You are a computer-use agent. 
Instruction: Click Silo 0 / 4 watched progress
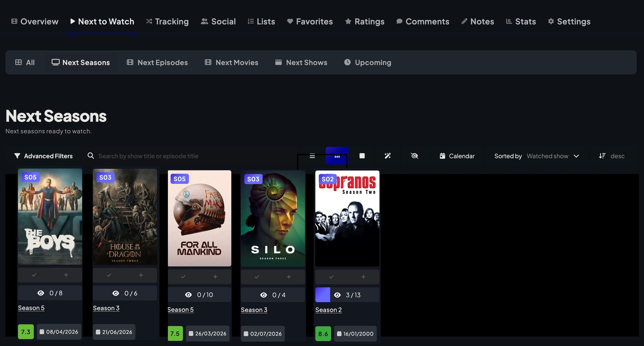click(x=273, y=295)
